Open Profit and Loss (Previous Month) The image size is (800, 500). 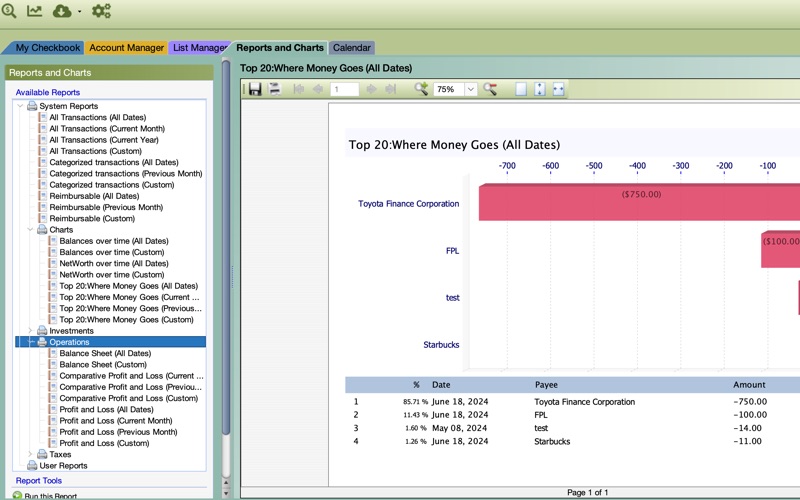point(118,432)
